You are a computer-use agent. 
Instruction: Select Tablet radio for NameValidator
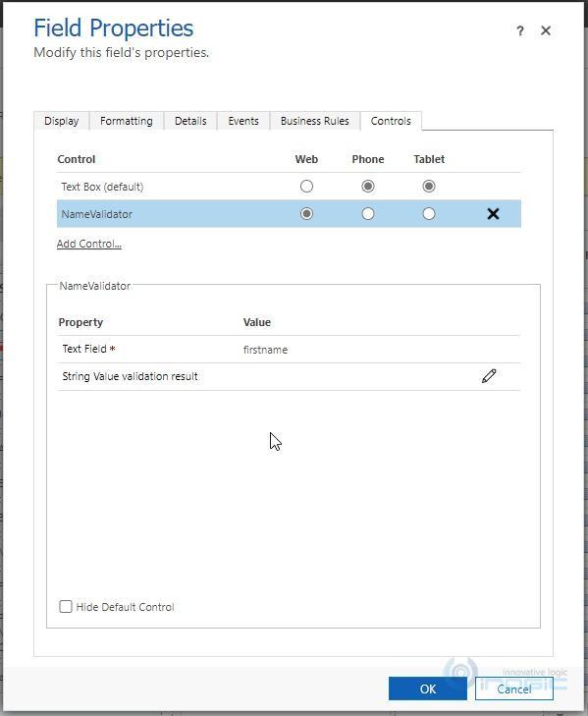pos(429,214)
